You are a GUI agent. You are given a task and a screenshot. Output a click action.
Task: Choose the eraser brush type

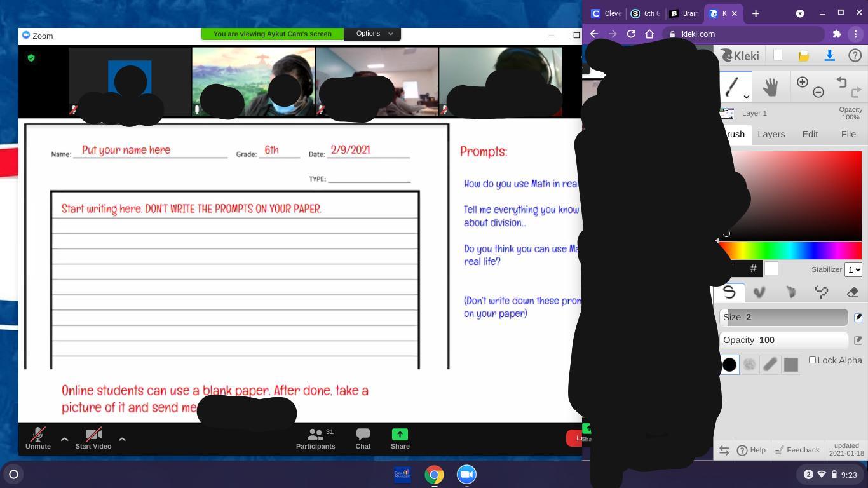(853, 292)
